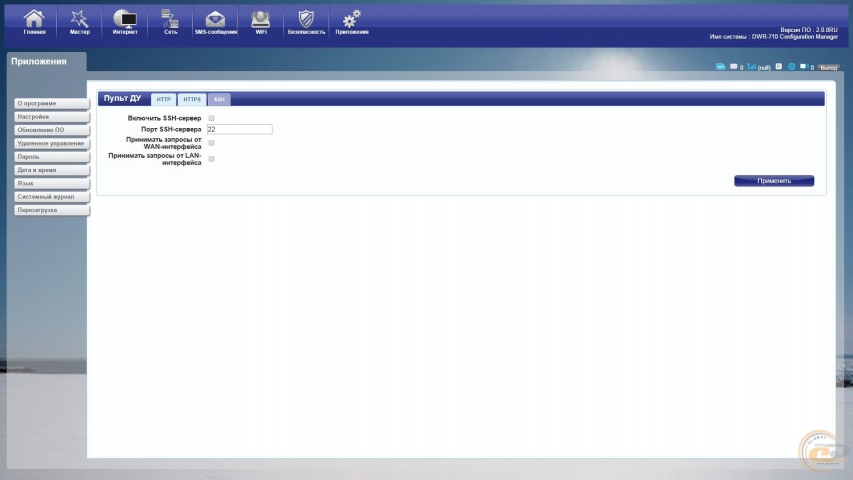
Task: Open the Приложения gears icon
Action: pyautogui.click(x=352, y=22)
